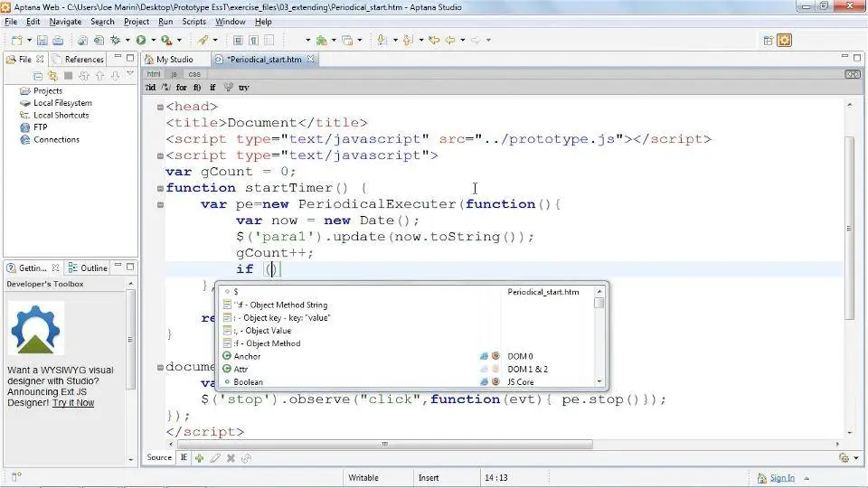Click the Open Perspective icon at top right
Screen dimensions: 868x488
tap(768, 41)
